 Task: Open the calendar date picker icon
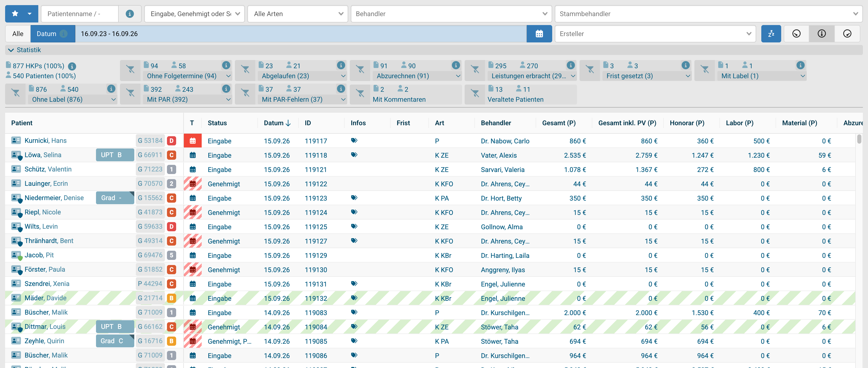[539, 34]
